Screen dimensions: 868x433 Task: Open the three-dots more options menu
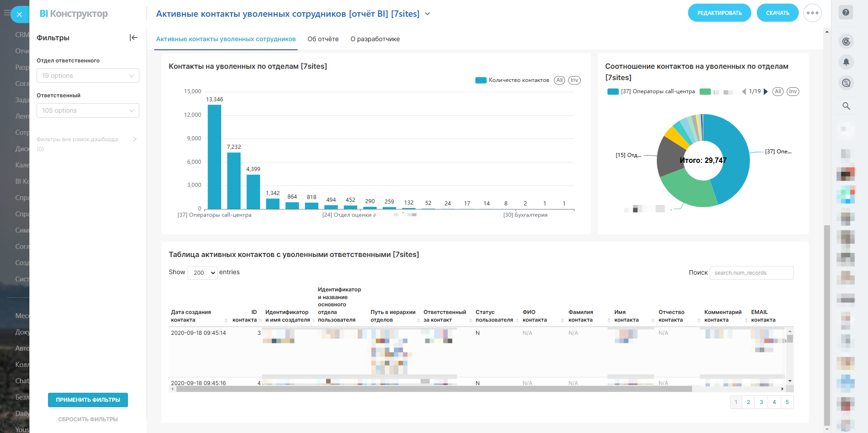tap(812, 13)
